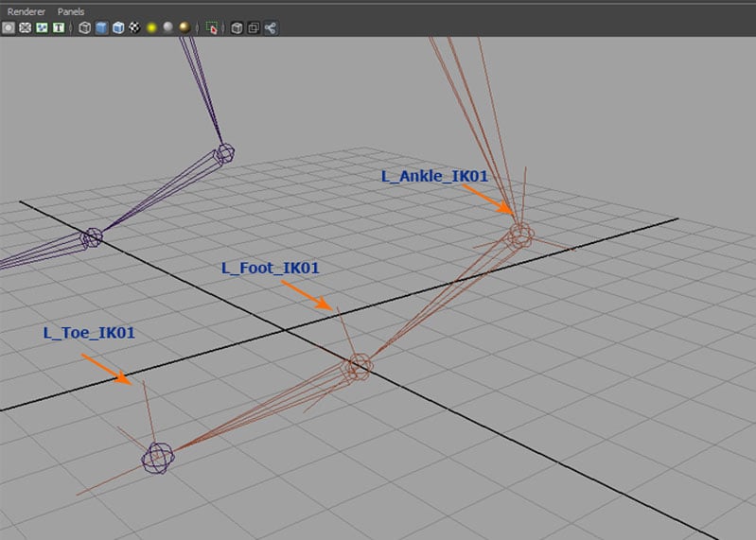Enable wireframe display with the outlined cube icon
Viewport: 756px width, 540px height.
click(x=84, y=28)
